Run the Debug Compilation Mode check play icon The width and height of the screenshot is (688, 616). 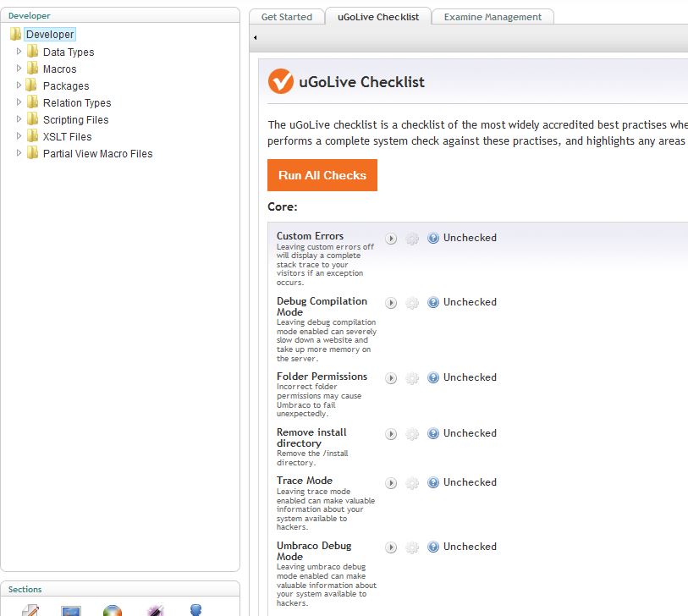point(391,303)
